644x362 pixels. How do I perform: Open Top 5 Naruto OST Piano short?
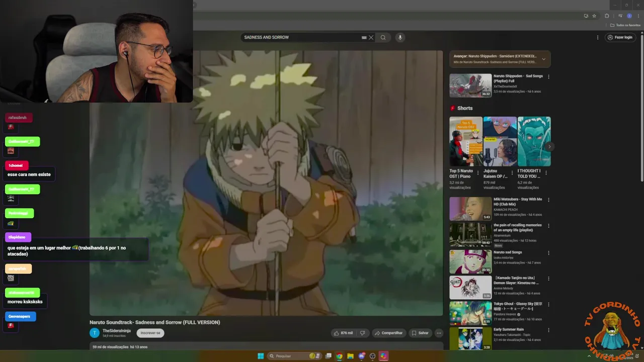pyautogui.click(x=466, y=141)
